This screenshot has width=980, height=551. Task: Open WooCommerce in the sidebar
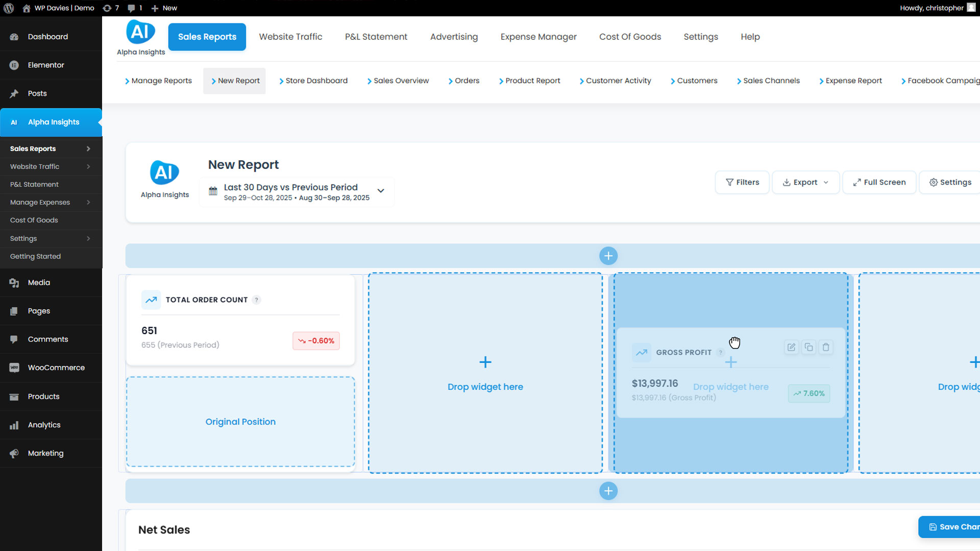(56, 368)
